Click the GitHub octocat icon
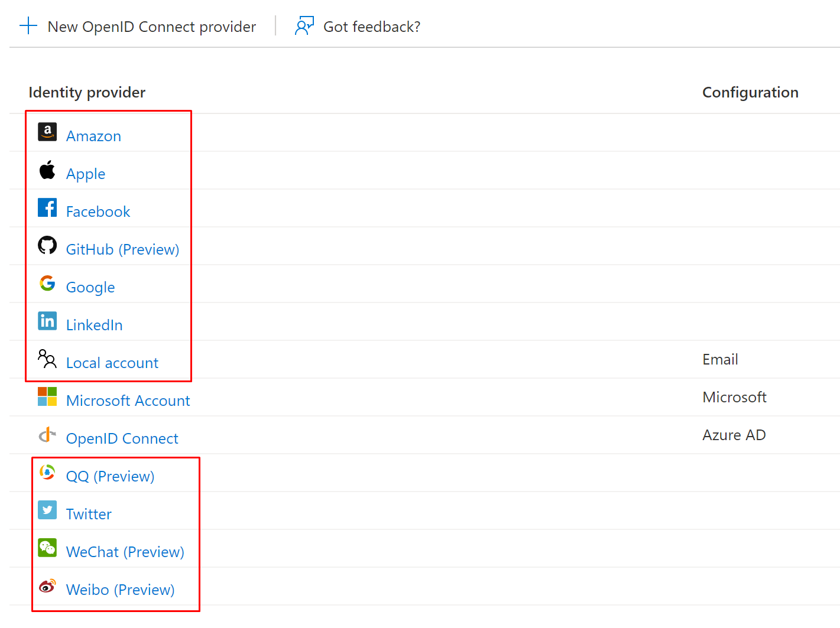Screen dimensions: 840x628 pyautogui.click(x=47, y=245)
